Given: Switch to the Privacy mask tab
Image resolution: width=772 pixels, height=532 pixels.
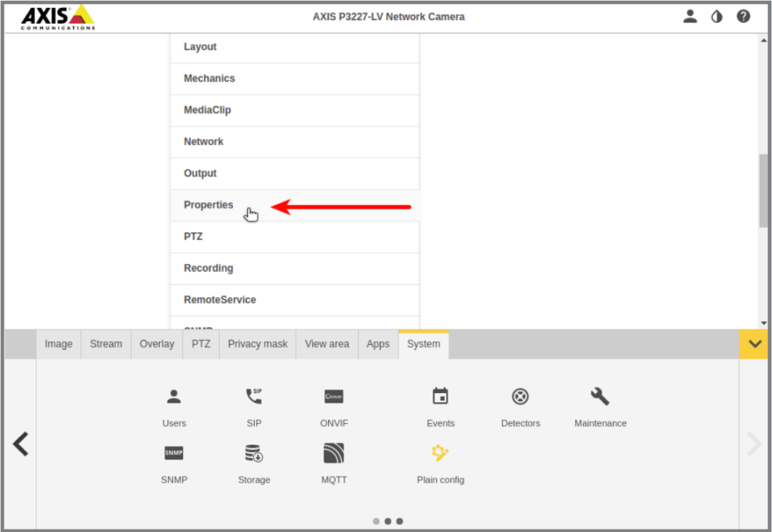Looking at the screenshot, I should (x=258, y=344).
